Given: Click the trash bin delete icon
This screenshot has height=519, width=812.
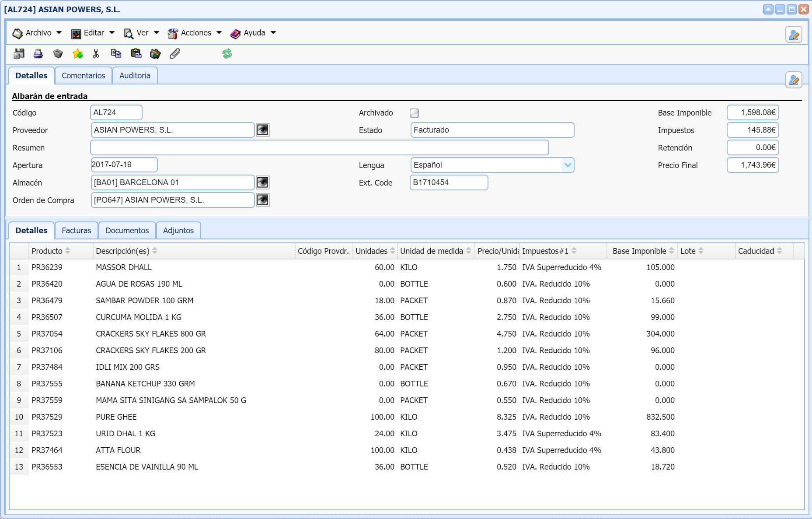Looking at the screenshot, I should tap(58, 54).
